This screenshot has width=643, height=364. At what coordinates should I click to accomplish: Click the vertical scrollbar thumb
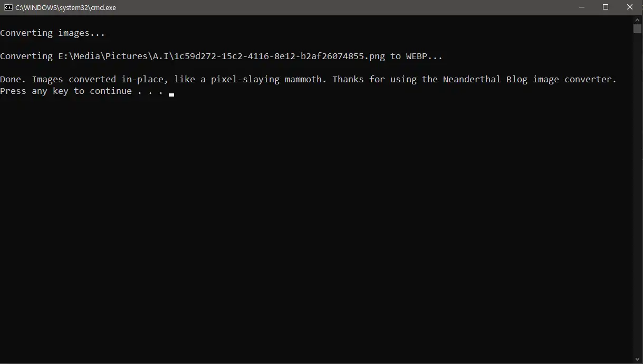coord(637,29)
